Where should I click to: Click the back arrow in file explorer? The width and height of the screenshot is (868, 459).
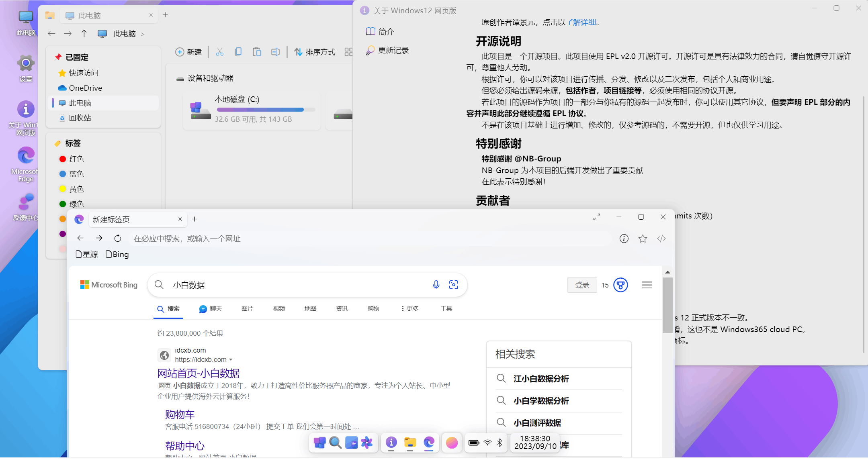click(x=51, y=34)
